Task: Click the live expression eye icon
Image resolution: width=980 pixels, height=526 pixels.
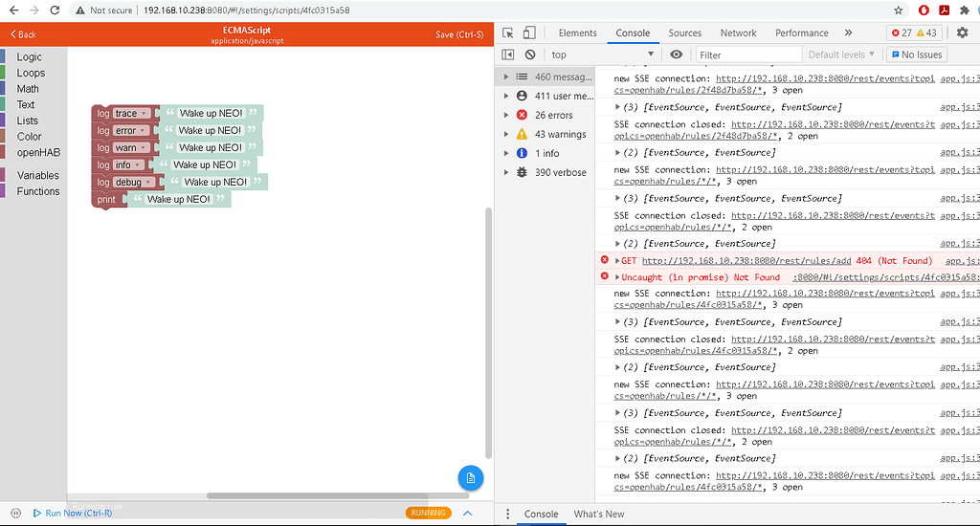Action: (x=677, y=55)
